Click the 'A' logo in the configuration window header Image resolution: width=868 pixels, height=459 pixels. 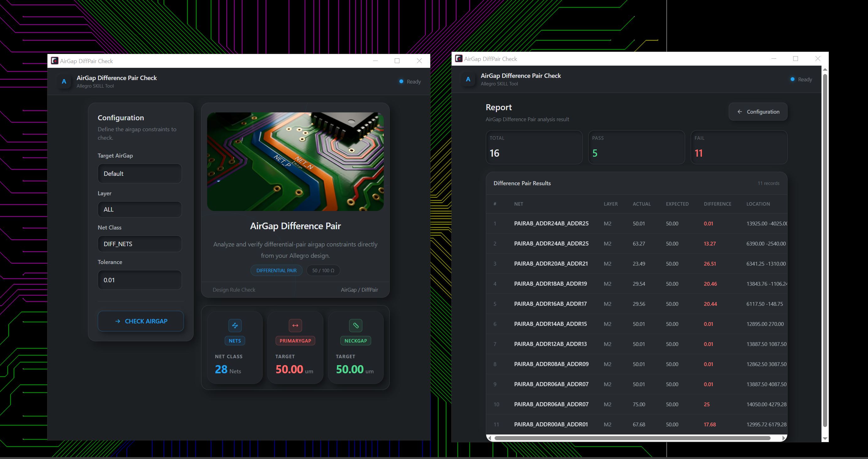[x=64, y=81]
